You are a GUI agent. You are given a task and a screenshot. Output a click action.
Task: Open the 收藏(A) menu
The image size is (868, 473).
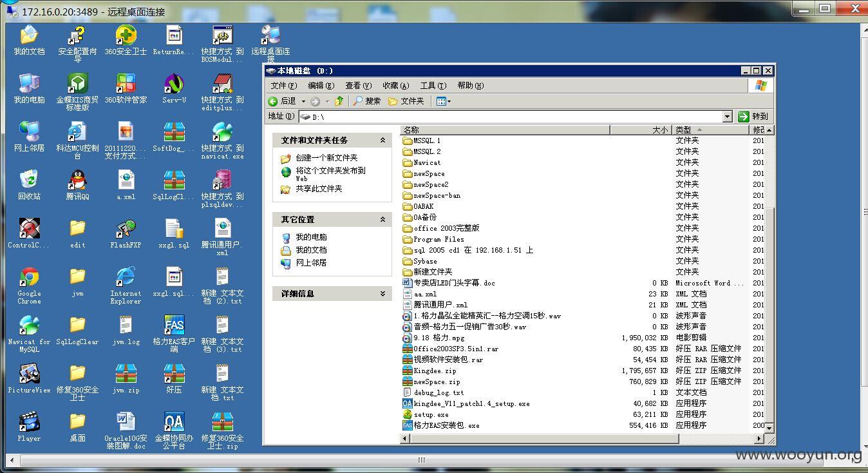[395, 85]
